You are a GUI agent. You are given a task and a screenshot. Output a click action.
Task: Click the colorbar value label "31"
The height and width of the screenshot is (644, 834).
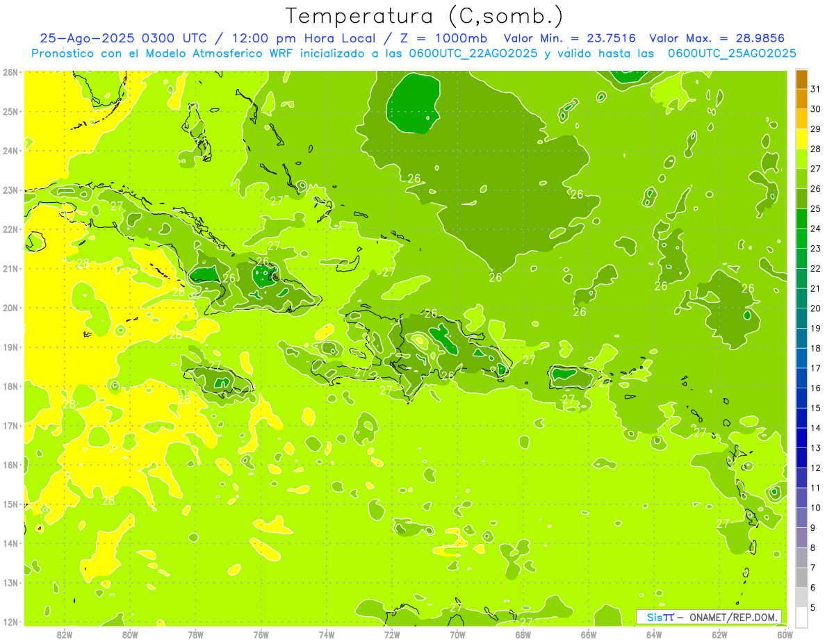pos(816,90)
